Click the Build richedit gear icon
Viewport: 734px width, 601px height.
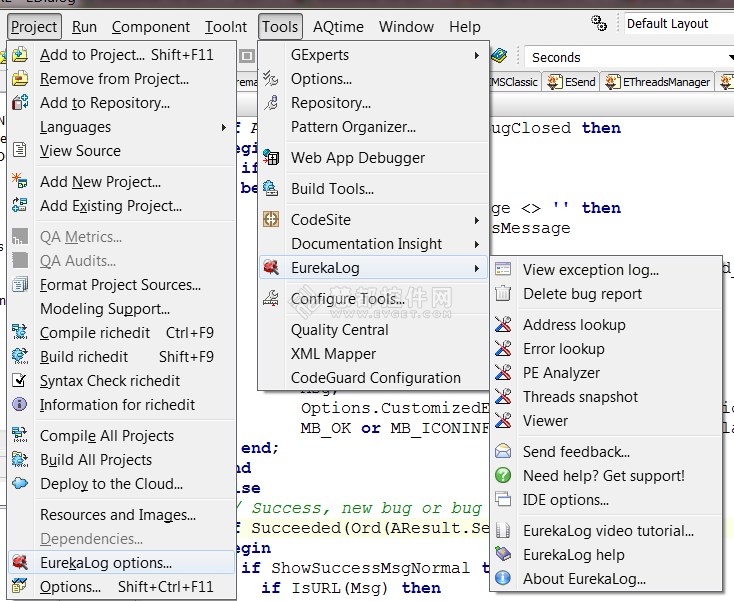pos(20,356)
